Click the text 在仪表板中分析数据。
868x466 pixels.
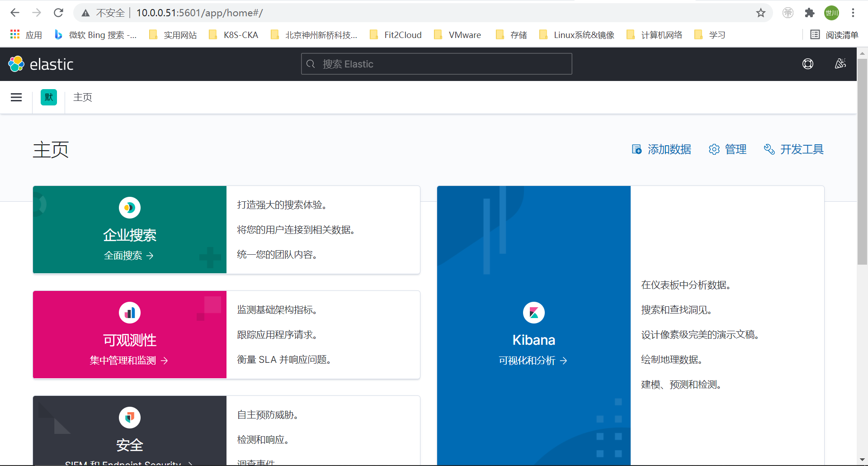pos(686,285)
